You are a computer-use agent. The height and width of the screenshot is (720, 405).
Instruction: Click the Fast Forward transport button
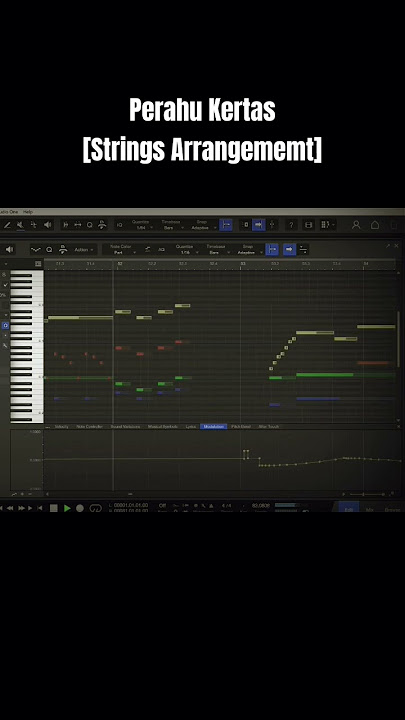click(x=22, y=508)
